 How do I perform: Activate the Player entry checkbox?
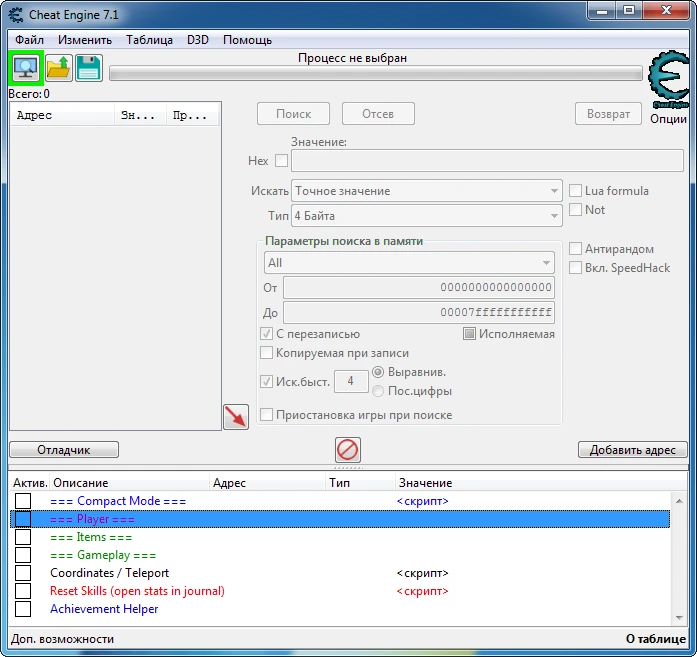point(23,519)
